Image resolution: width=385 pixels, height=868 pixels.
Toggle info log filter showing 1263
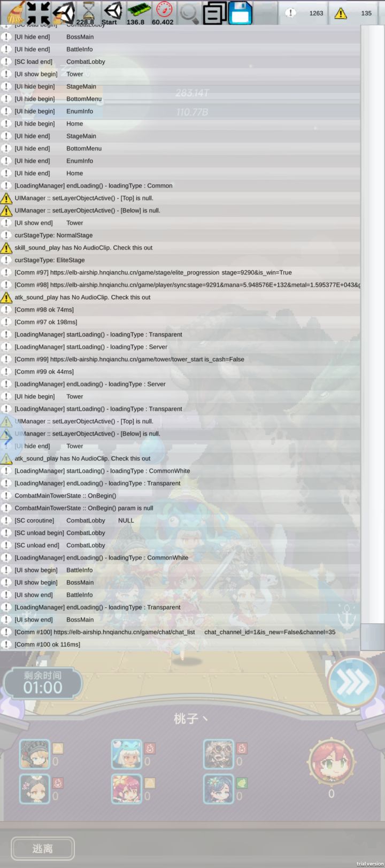pyautogui.click(x=306, y=13)
